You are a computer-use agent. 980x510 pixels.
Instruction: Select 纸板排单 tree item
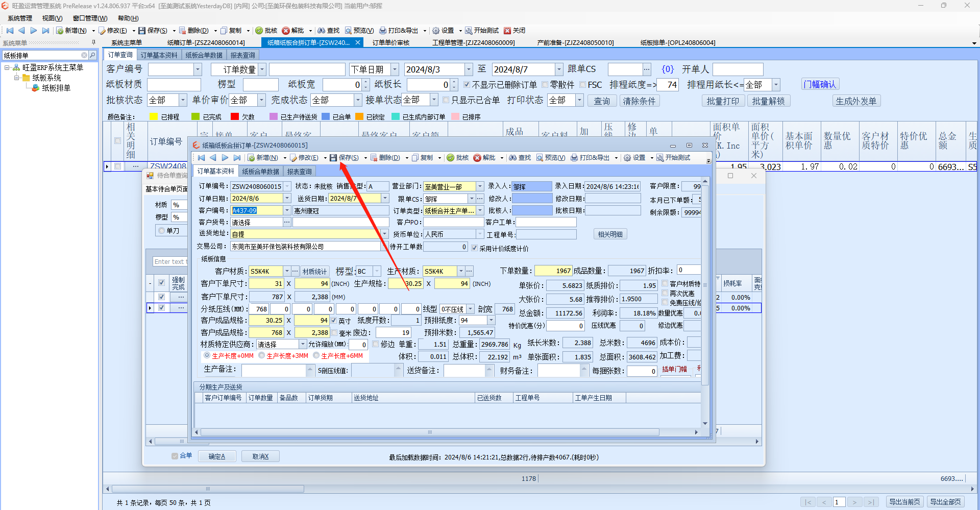tap(56, 88)
